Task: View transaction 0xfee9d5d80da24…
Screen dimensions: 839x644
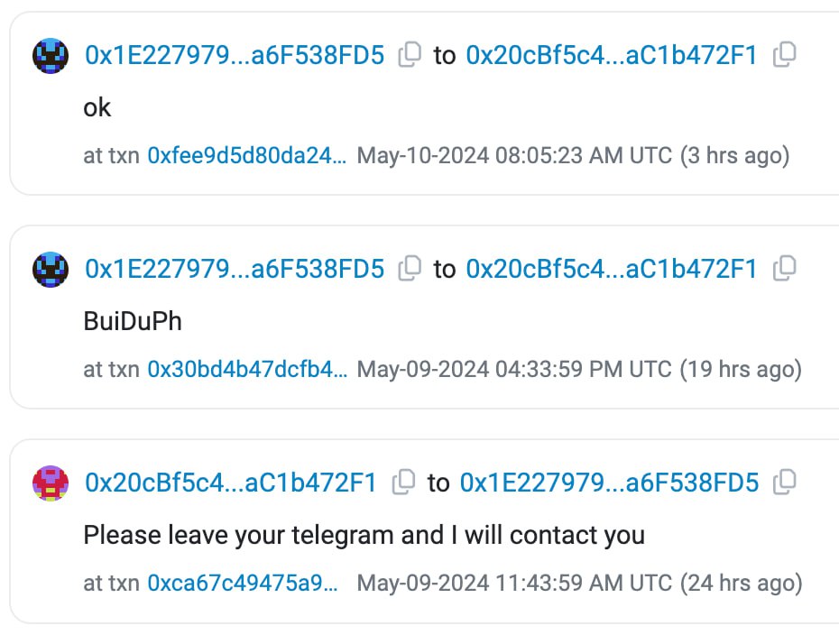Action: tap(246, 155)
